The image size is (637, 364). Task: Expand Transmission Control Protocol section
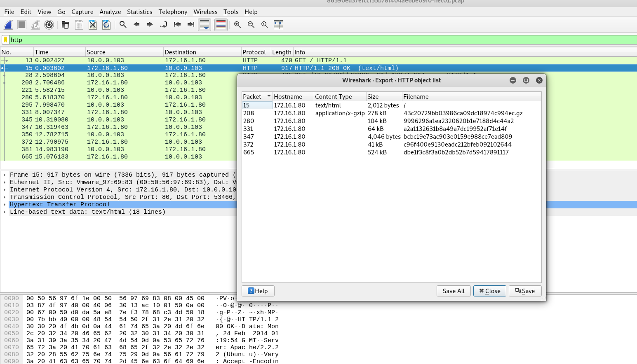[5, 197]
